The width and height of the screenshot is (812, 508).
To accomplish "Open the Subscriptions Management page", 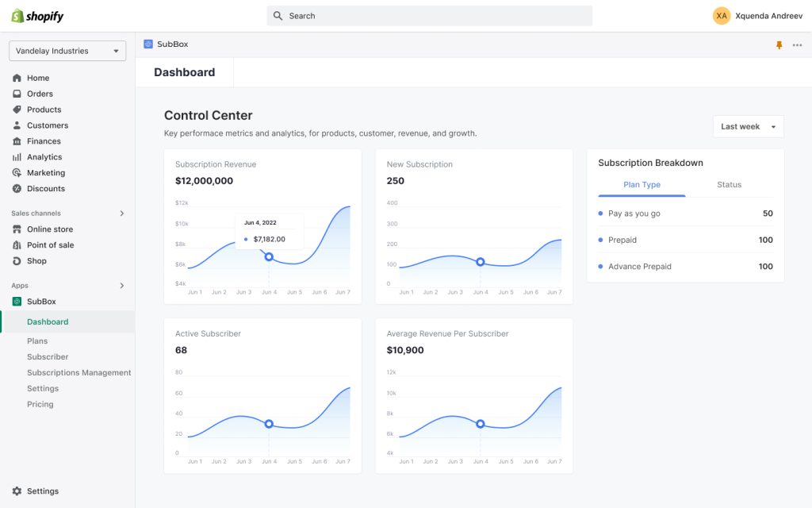I will [79, 372].
